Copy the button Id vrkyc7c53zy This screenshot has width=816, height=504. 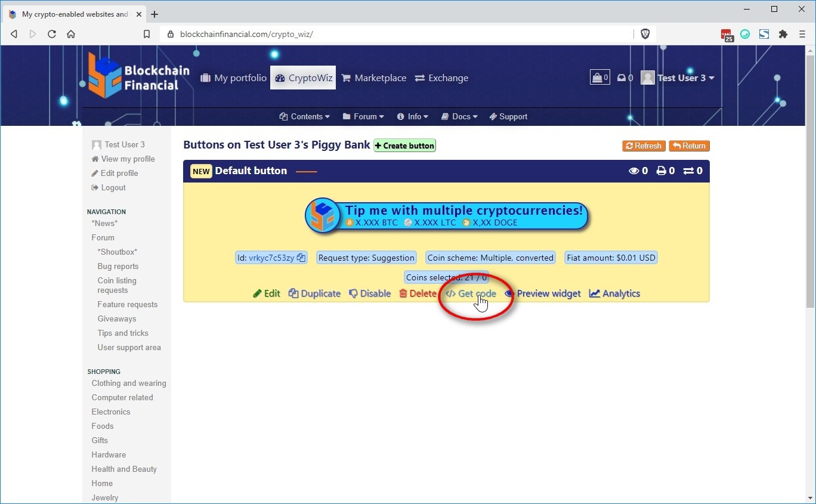(x=301, y=258)
